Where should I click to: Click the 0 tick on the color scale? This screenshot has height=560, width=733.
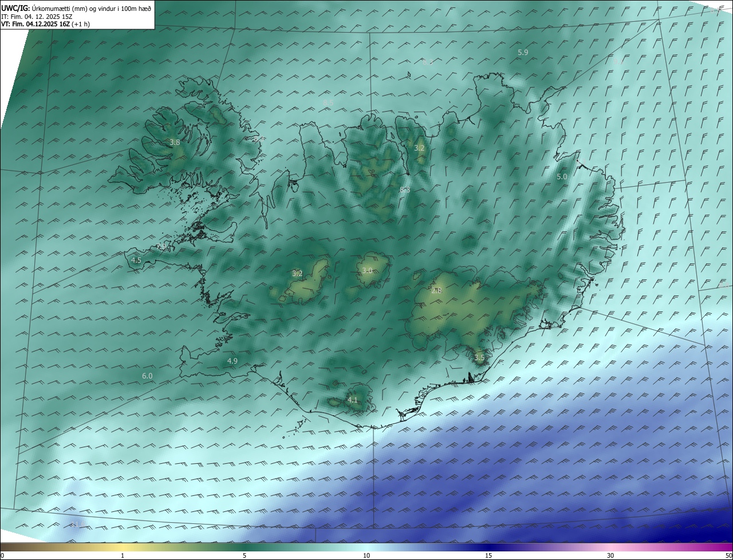pyautogui.click(x=2, y=555)
